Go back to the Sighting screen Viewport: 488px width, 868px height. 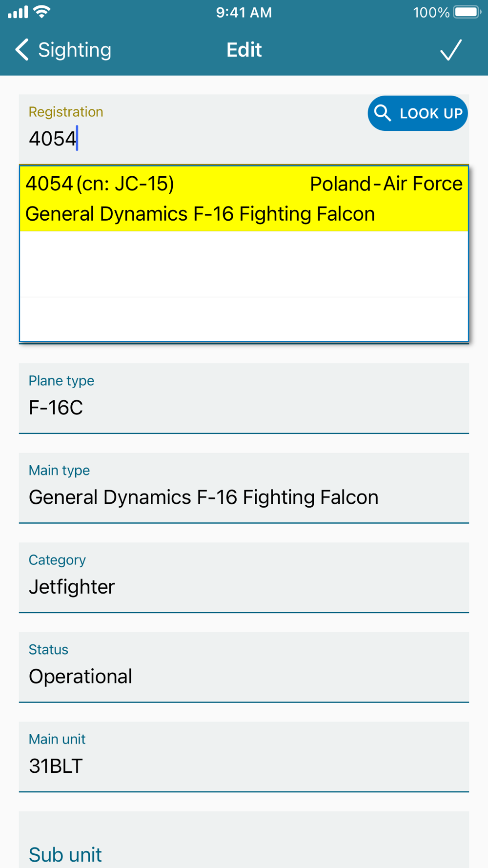click(63, 50)
